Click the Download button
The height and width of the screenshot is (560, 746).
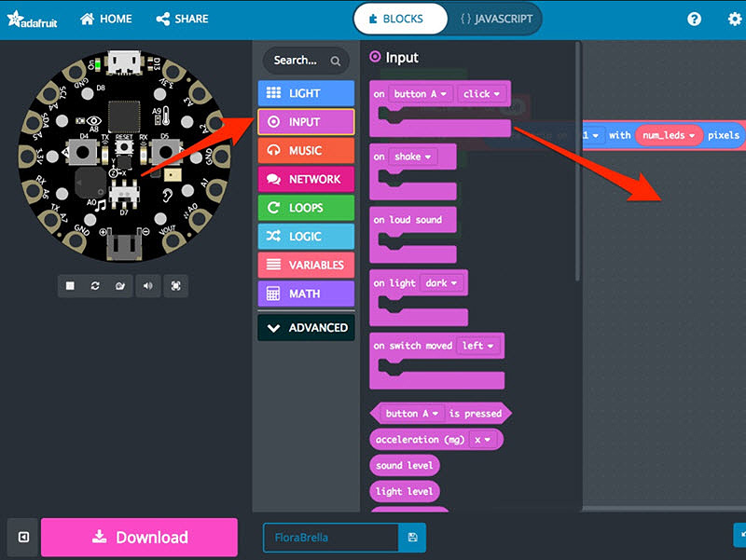pos(138,538)
